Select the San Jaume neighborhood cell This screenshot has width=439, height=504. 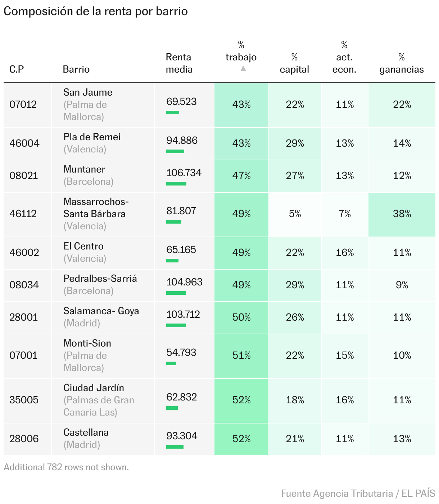[x=88, y=92]
